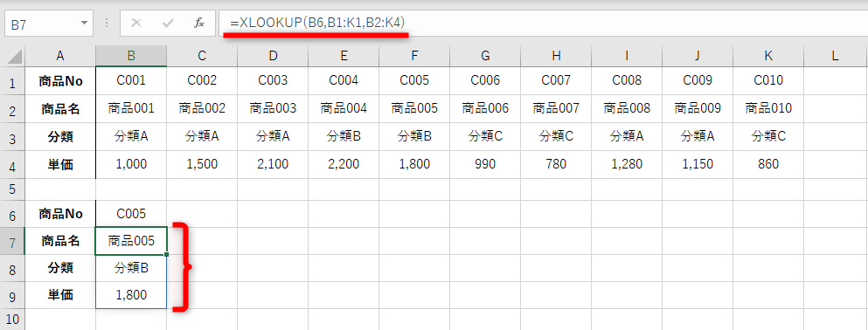Select column D header

click(273, 56)
